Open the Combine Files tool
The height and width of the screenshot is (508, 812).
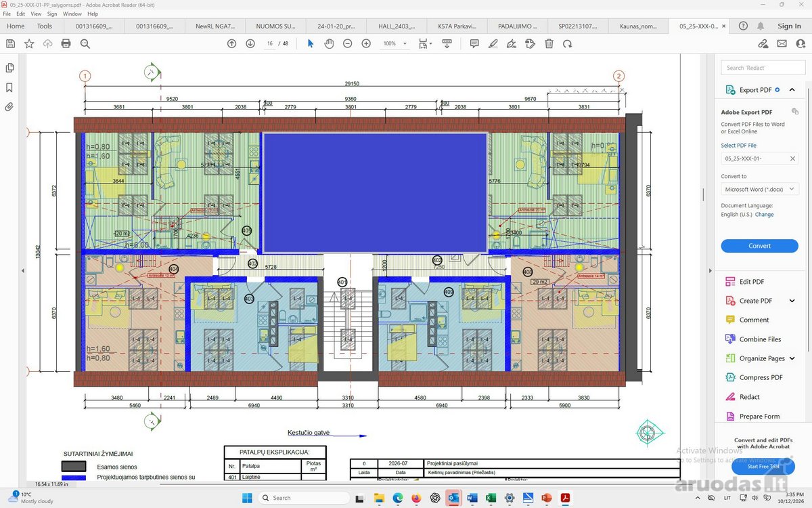[761, 339]
